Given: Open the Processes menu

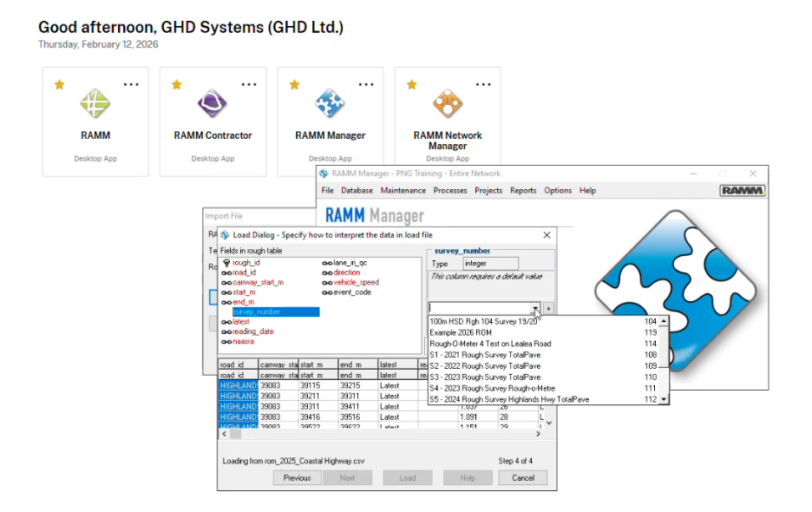Looking at the screenshot, I should point(450,191).
